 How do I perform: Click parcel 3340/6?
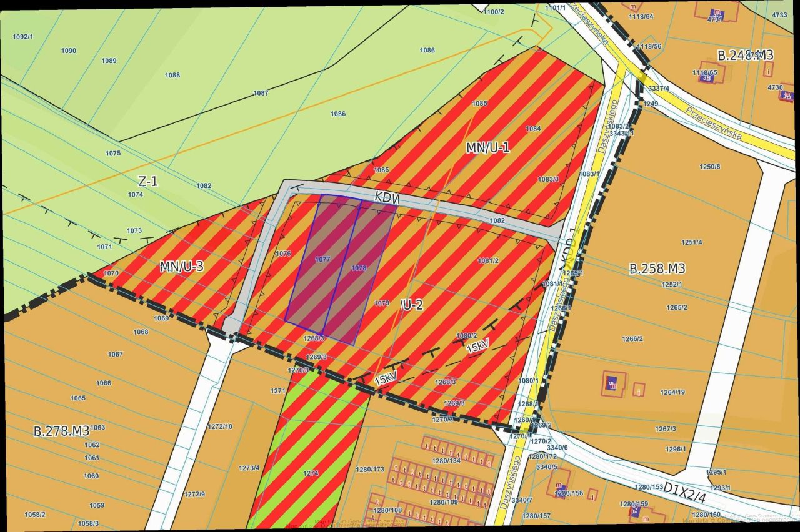[x=557, y=447]
